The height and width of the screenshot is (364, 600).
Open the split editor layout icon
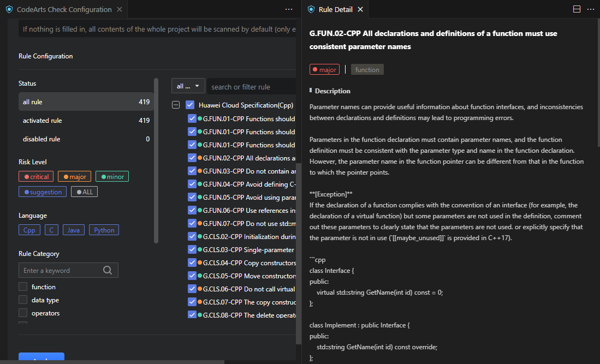[x=577, y=9]
